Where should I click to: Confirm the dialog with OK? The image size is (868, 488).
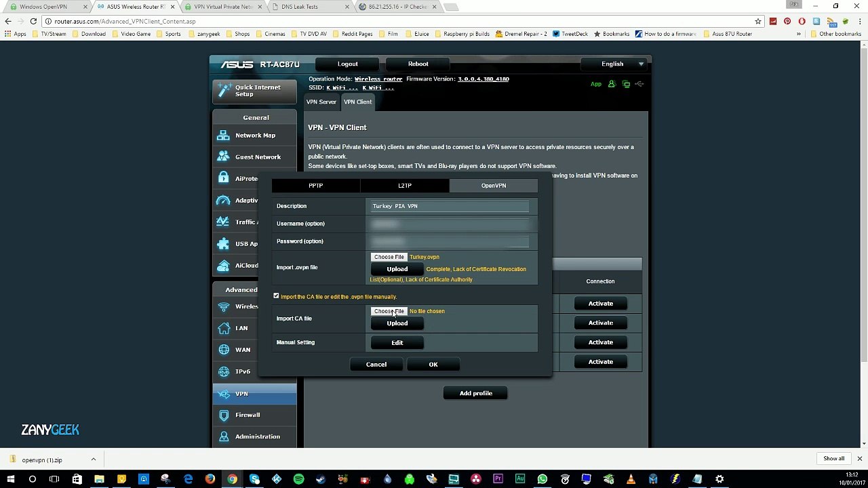pos(433,365)
